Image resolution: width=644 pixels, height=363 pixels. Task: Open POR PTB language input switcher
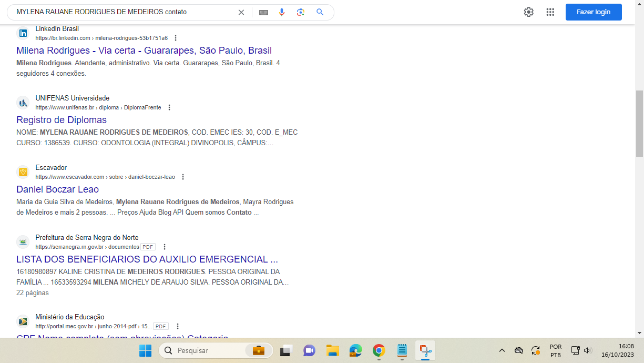[555, 350]
